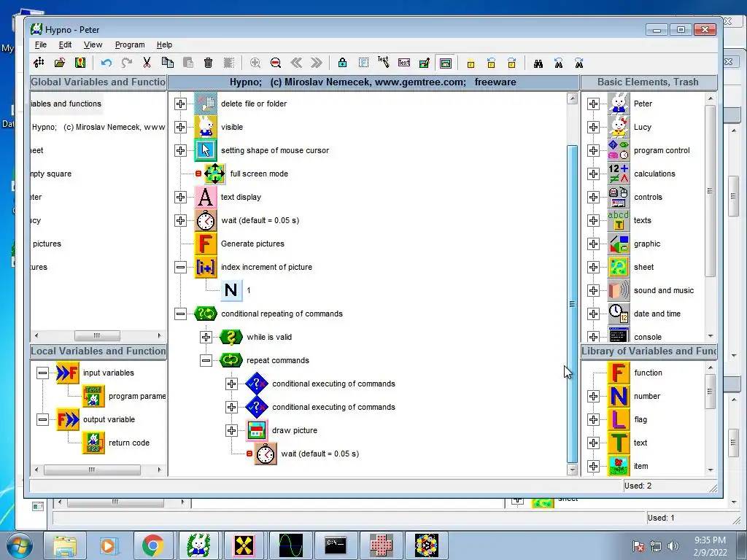The width and height of the screenshot is (747, 560).
Task: Click the Redo arrow in toolbar
Action: point(127,63)
